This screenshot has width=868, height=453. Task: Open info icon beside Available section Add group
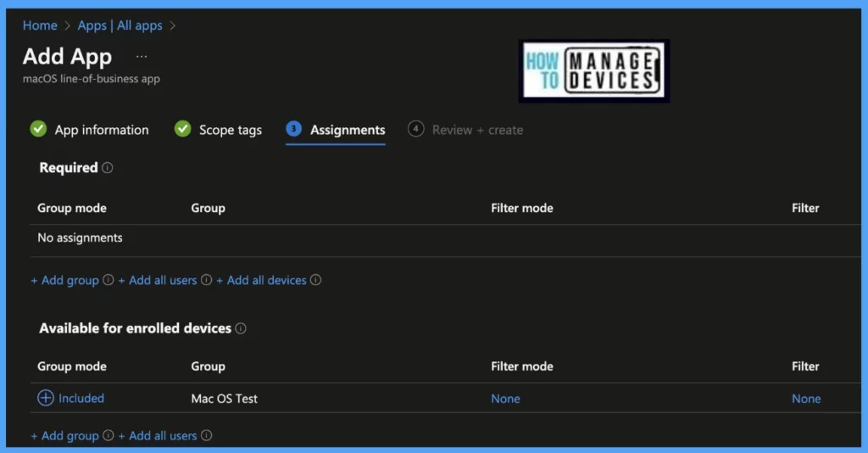108,435
